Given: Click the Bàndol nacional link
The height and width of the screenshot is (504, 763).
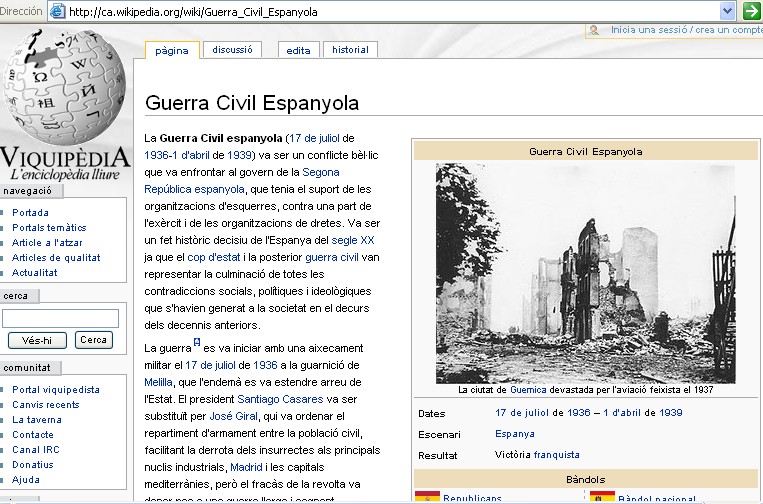Looking at the screenshot, I should click(x=656, y=499).
